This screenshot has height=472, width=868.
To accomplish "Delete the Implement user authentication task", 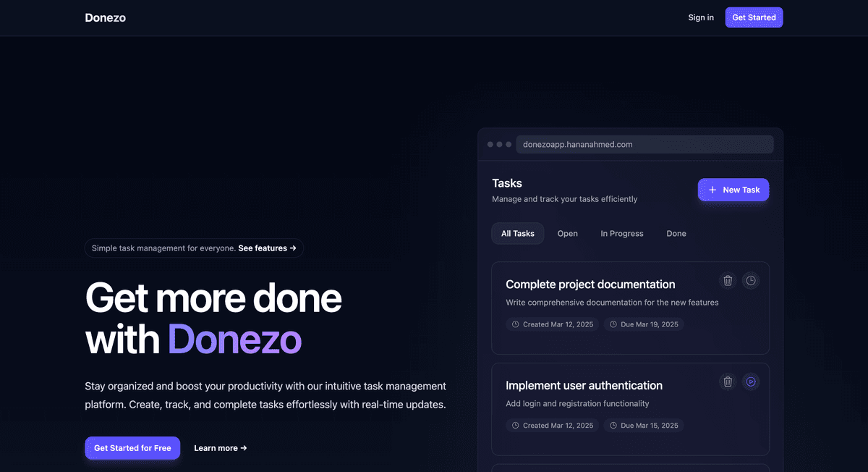I will point(728,382).
